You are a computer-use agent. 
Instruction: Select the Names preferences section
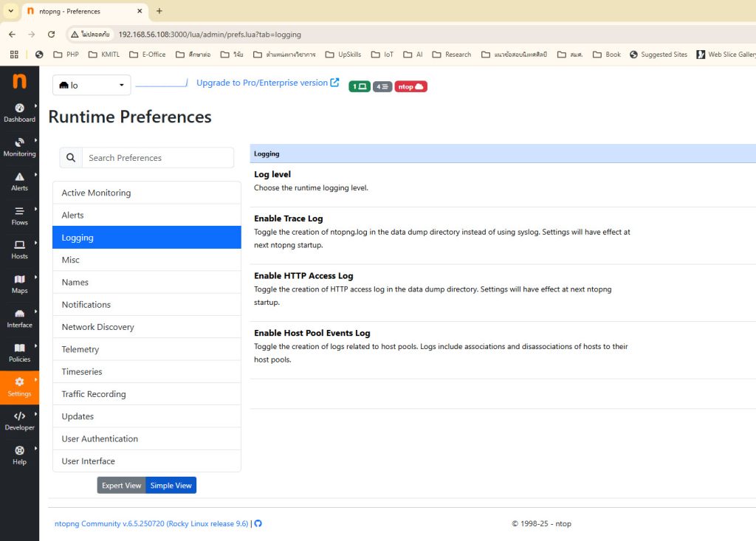click(147, 282)
